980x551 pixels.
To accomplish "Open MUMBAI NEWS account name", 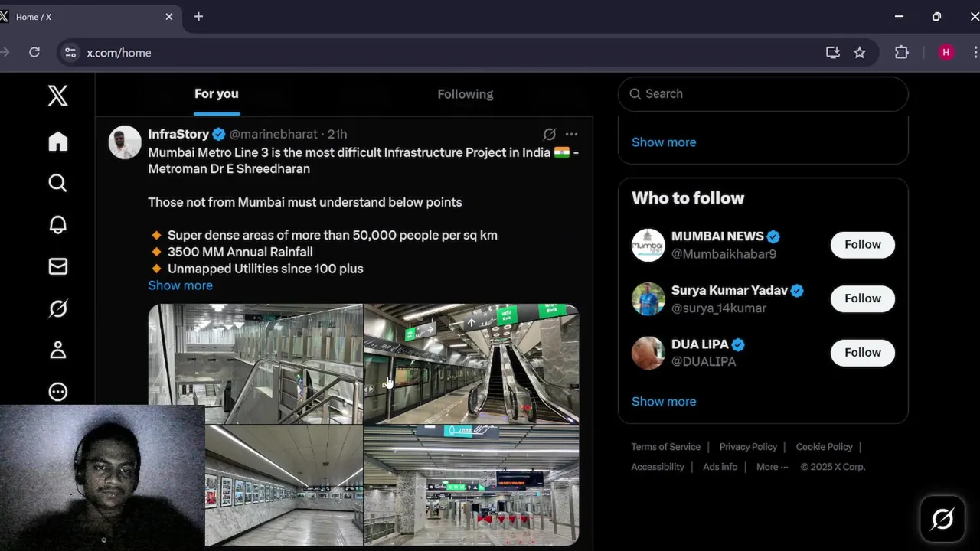I will pyautogui.click(x=717, y=236).
